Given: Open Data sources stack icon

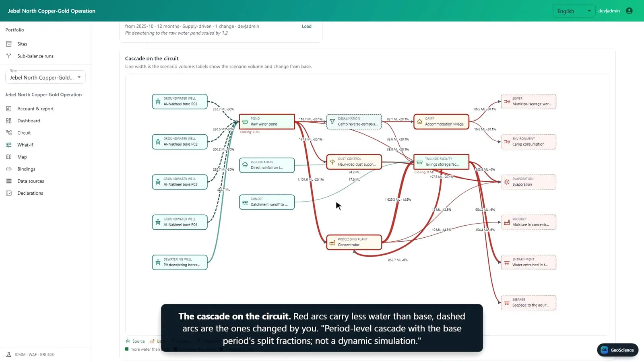Looking at the screenshot, I should tap(9, 181).
